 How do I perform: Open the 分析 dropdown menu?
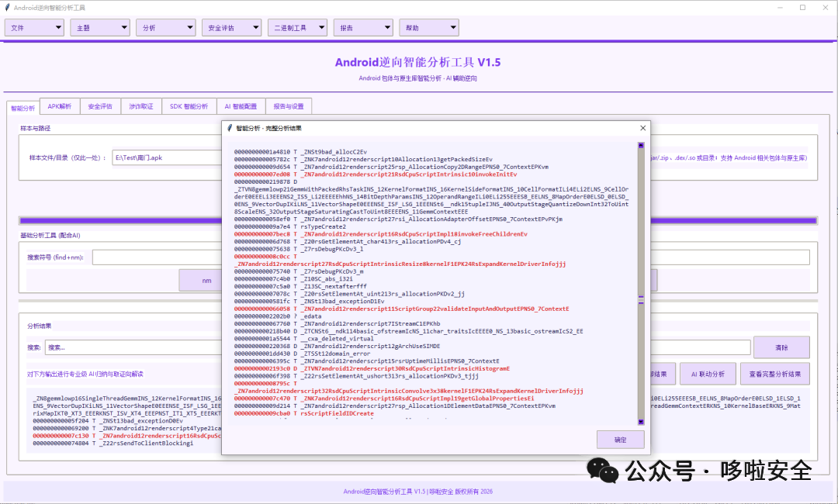[166, 28]
